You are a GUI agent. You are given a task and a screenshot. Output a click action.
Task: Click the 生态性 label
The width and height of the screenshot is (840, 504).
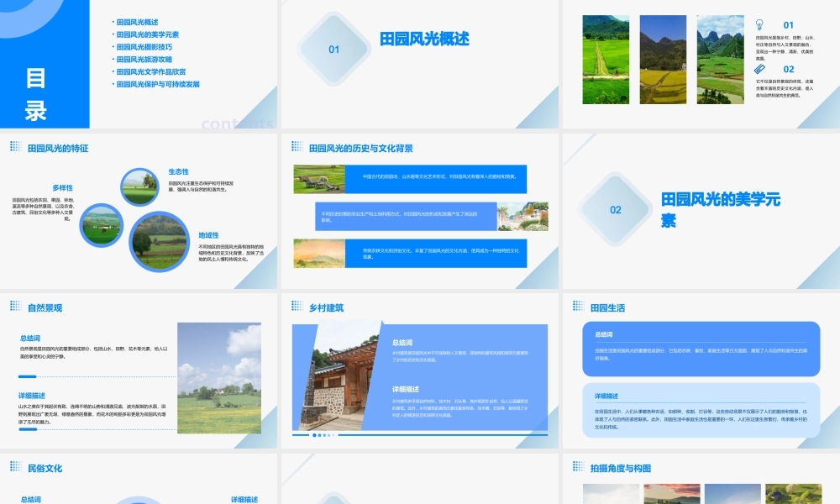(x=178, y=172)
